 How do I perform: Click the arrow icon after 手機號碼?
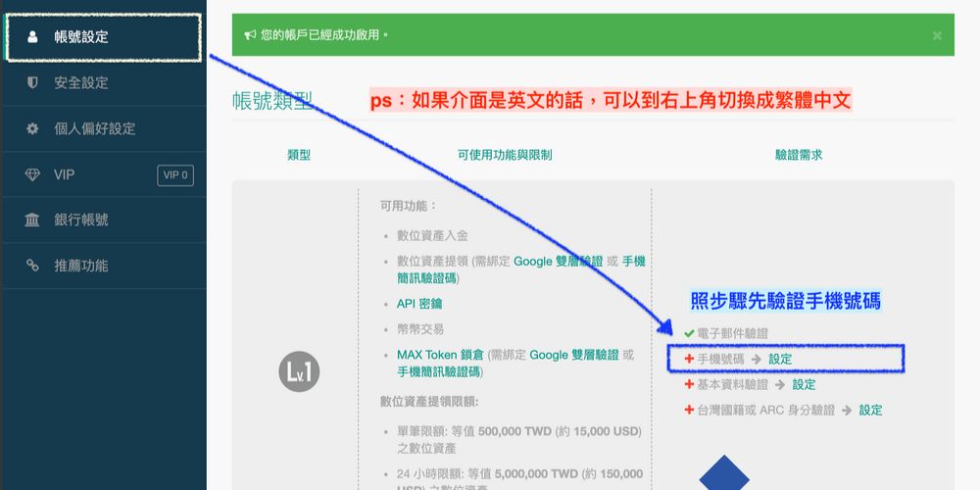point(757,360)
